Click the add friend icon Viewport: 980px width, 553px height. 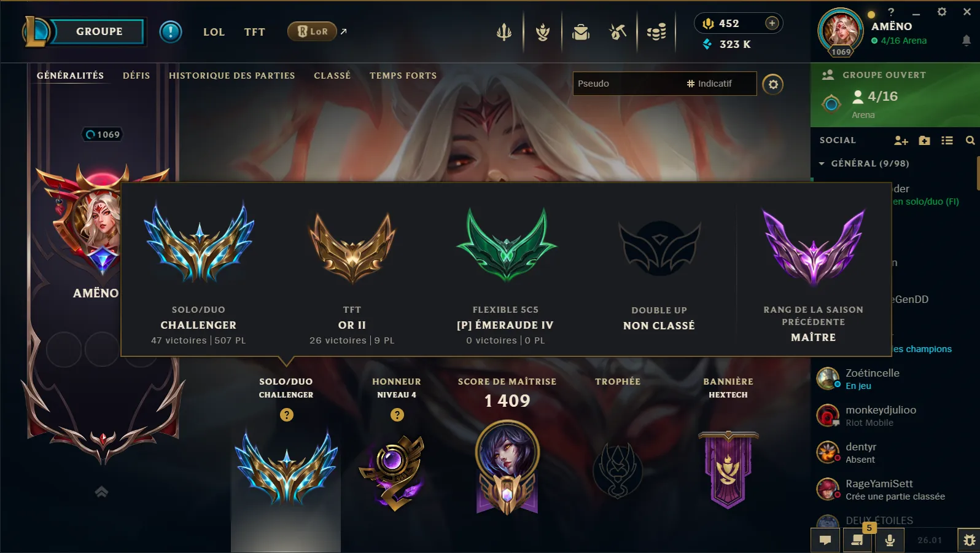(x=901, y=141)
